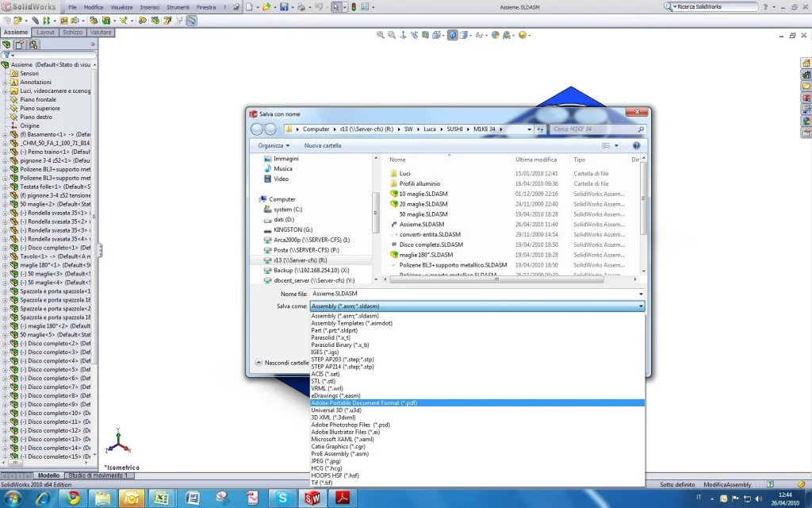Open Microsoft Excel from the taskbar

point(161,498)
